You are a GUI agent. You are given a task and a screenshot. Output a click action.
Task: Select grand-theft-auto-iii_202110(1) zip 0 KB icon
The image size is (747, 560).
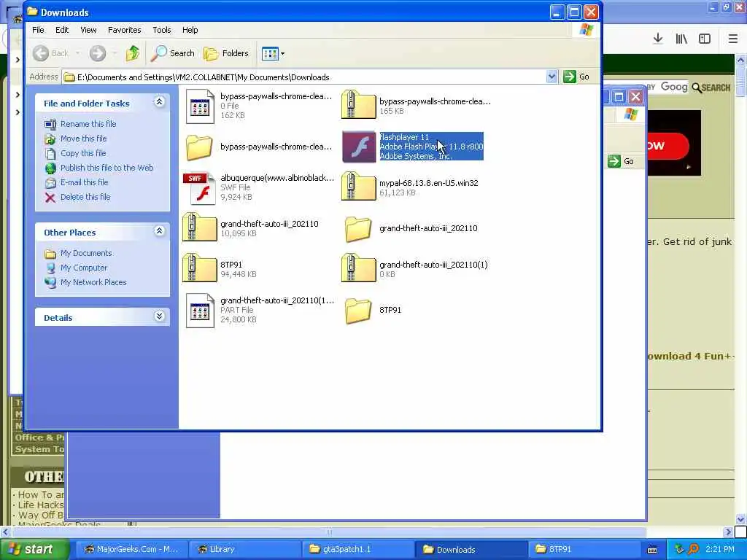tap(359, 268)
